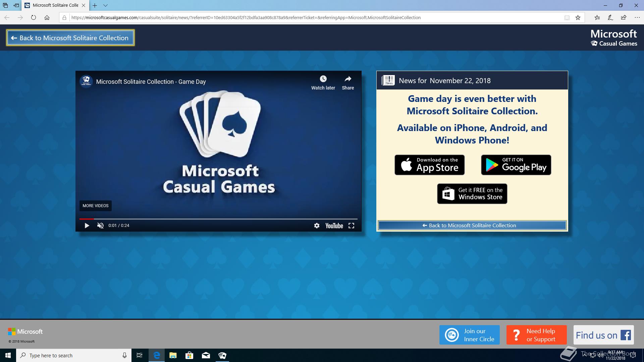644x362 pixels.
Task: Share this page from Edge toolbar
Action: (x=624, y=17)
